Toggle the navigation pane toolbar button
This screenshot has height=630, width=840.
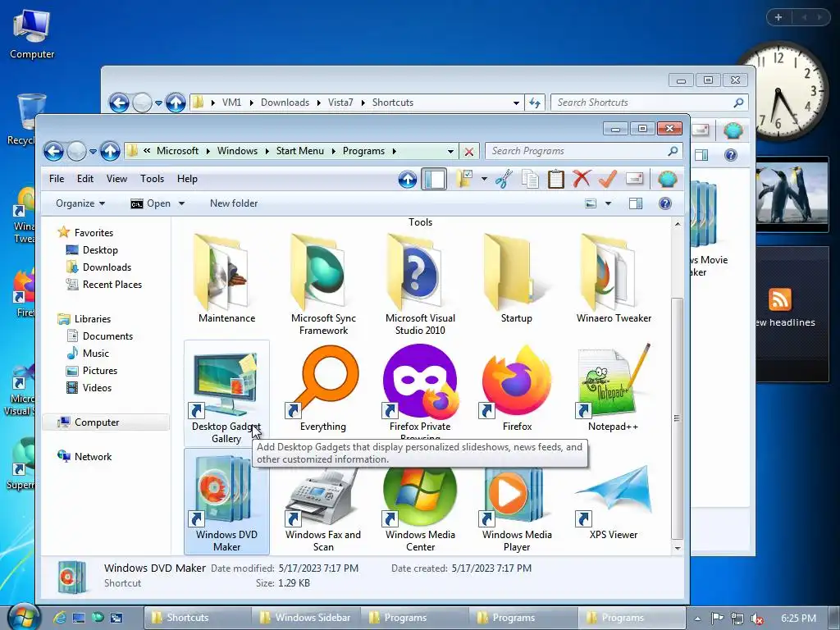tap(434, 179)
